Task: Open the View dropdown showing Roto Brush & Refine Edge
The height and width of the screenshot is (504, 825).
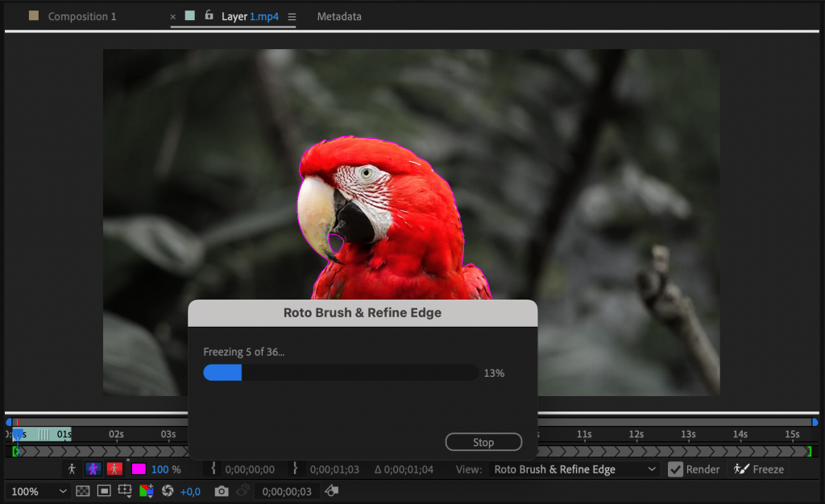Action: click(574, 469)
